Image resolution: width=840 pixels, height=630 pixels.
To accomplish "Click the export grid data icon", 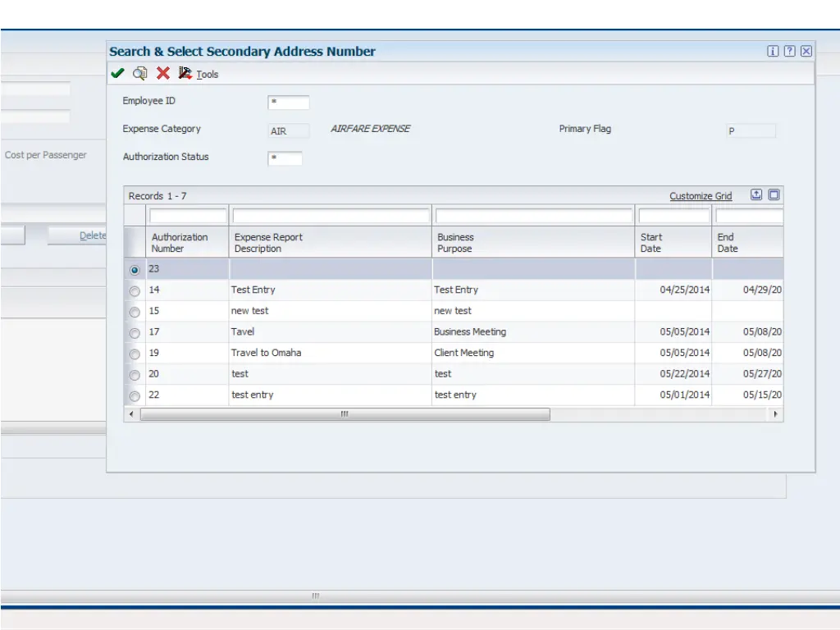I will (756, 194).
